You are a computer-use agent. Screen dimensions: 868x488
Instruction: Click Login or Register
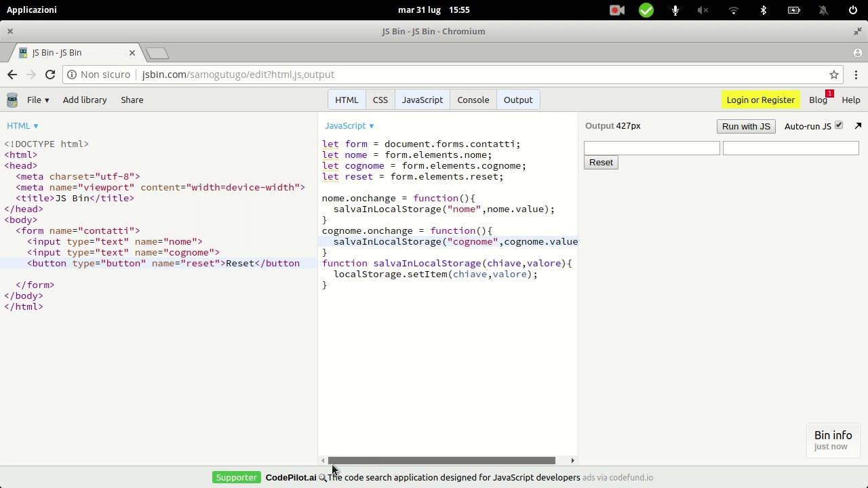point(760,100)
